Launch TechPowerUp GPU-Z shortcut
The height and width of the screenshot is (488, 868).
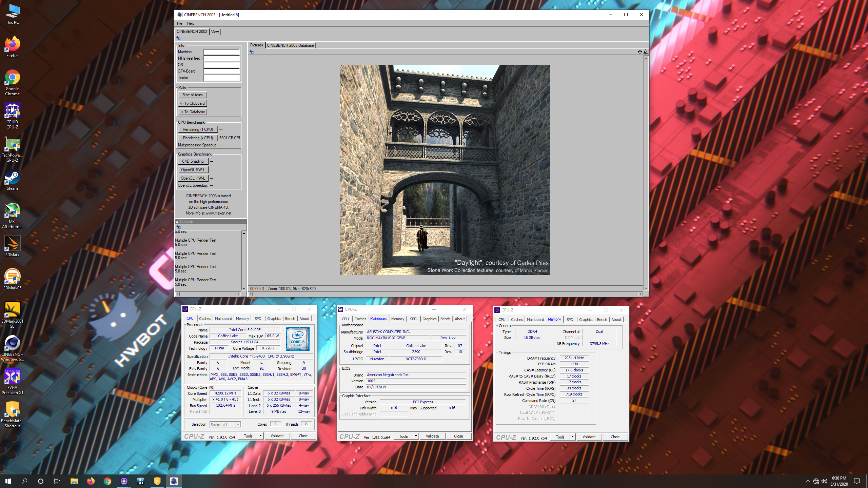[12, 149]
